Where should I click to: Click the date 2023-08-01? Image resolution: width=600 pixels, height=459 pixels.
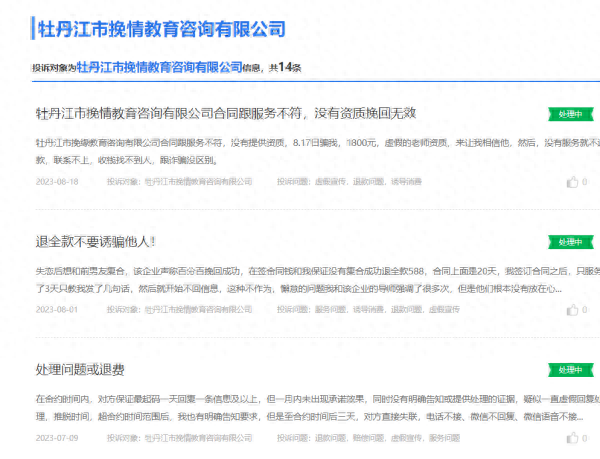click(x=57, y=309)
